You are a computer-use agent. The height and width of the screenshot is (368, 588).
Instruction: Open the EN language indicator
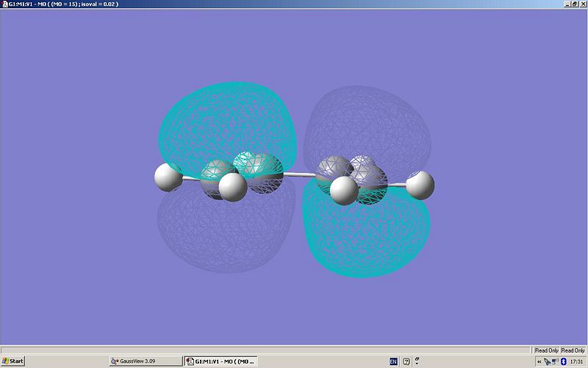tap(393, 361)
